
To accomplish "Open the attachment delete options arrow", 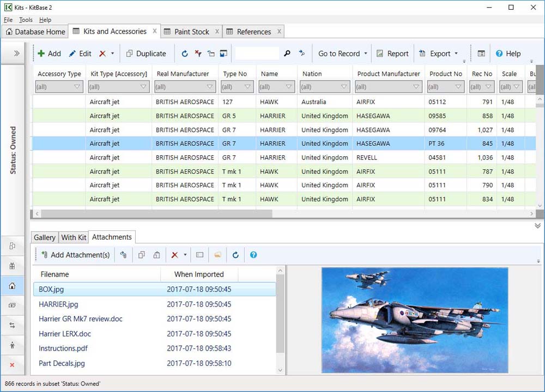I will pos(185,255).
